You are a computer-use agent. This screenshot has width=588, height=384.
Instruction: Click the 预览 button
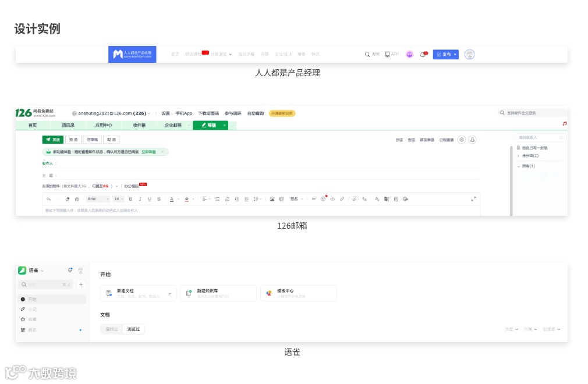[73, 140]
